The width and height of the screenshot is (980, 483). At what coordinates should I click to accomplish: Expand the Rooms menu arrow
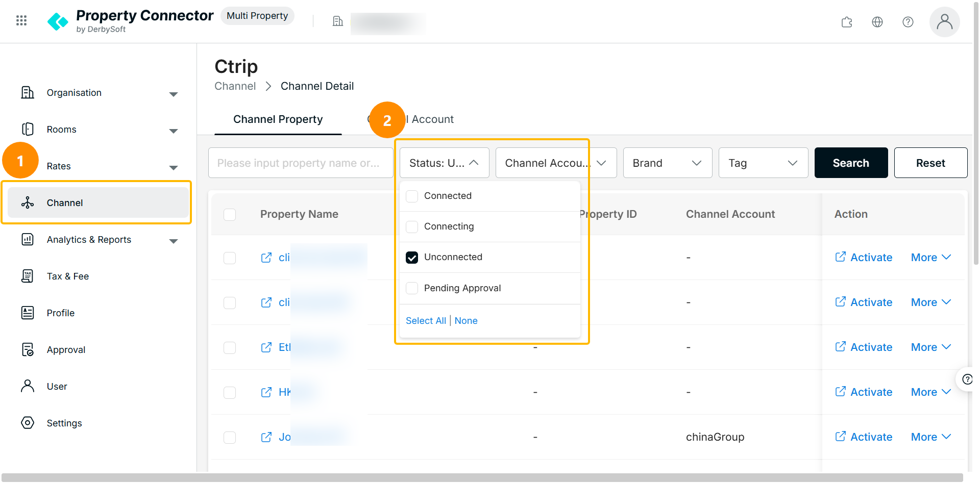(x=174, y=131)
